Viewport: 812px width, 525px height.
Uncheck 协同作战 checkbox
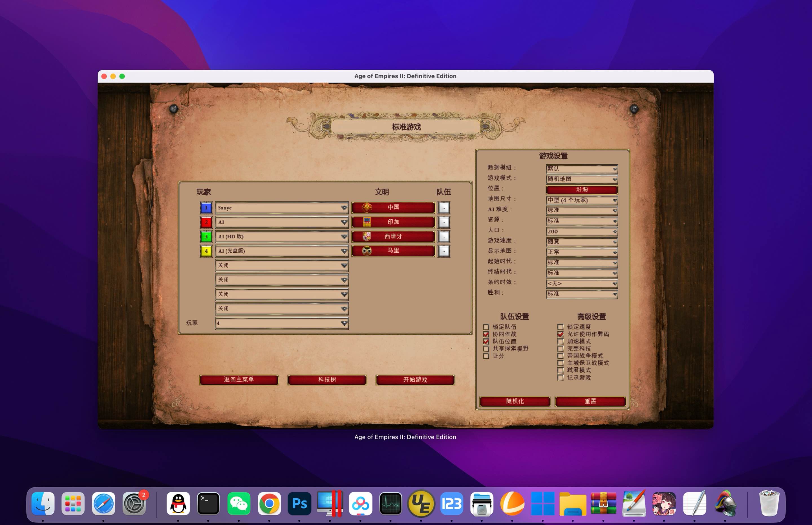tap(486, 334)
